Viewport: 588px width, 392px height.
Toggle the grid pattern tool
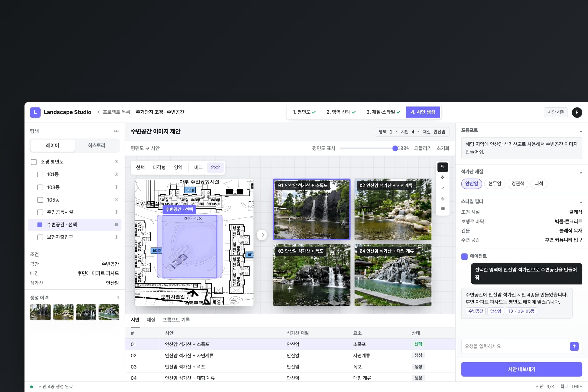pos(443,209)
